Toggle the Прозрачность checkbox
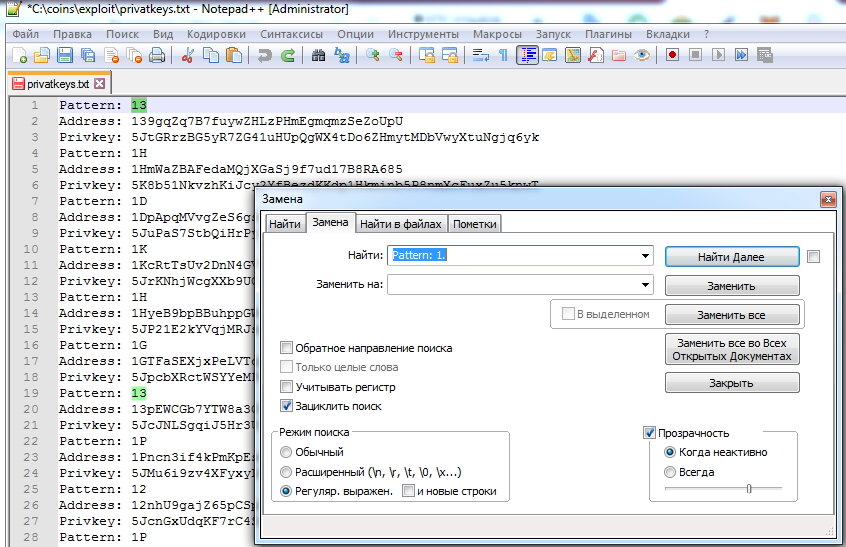This screenshot has height=547, width=846. [x=649, y=433]
